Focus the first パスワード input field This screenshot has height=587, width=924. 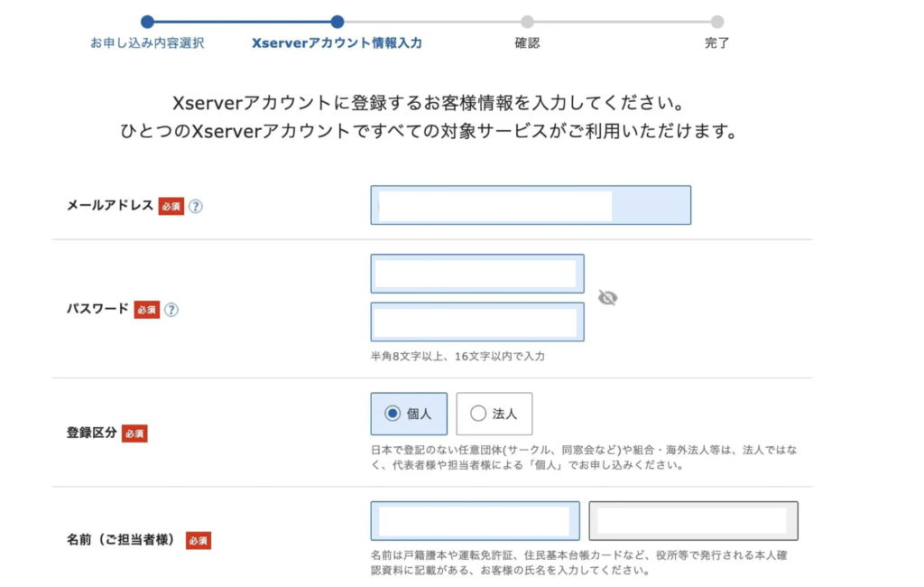[477, 274]
